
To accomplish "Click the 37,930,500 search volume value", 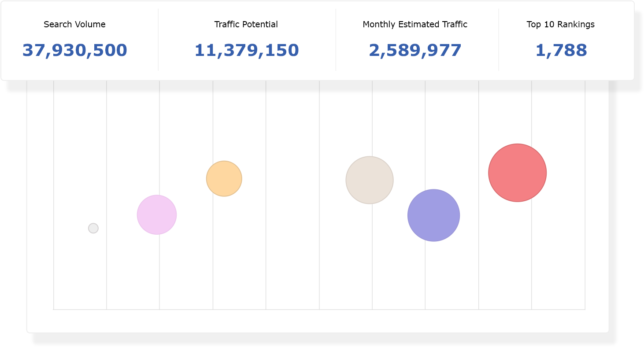I will click(x=74, y=50).
